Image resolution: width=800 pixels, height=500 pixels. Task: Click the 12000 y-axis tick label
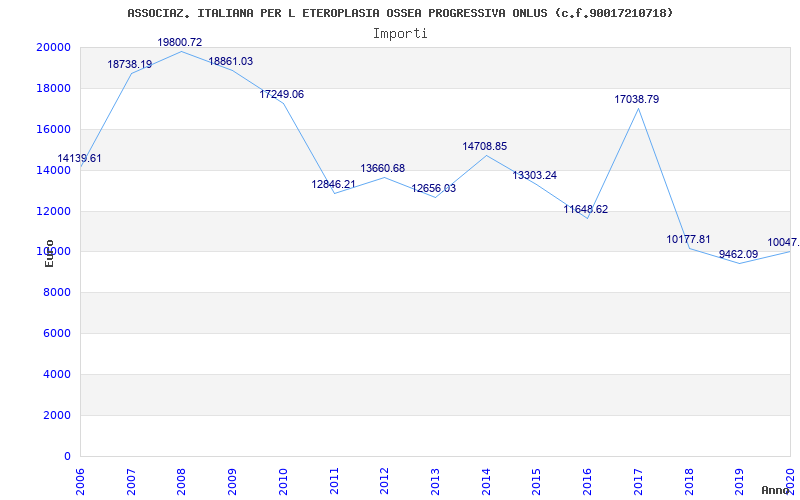(54, 211)
